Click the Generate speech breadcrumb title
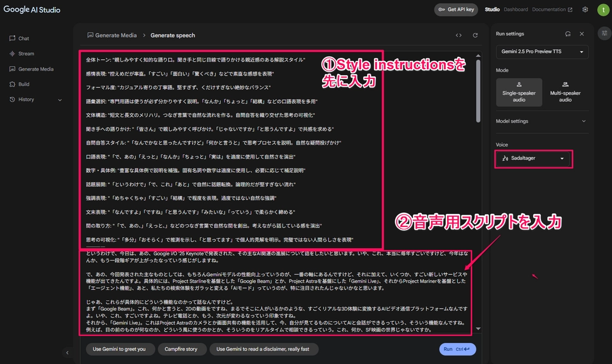This screenshot has width=612, height=364. pyautogui.click(x=173, y=35)
